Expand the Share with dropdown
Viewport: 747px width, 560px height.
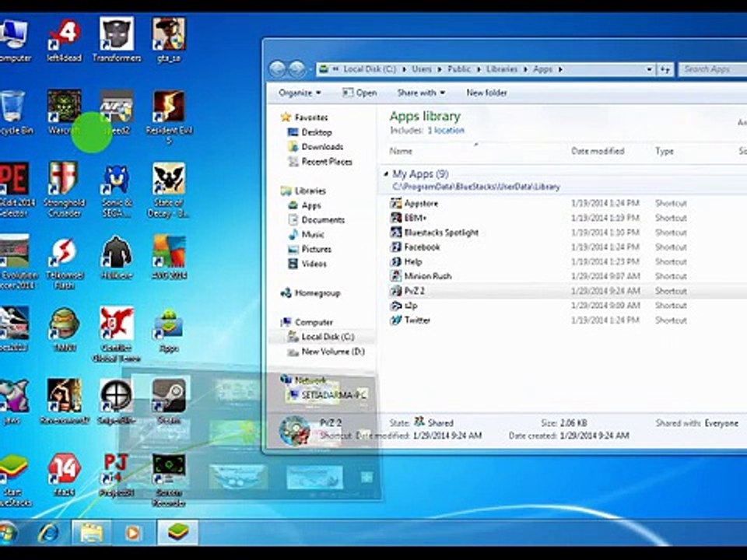pos(420,93)
